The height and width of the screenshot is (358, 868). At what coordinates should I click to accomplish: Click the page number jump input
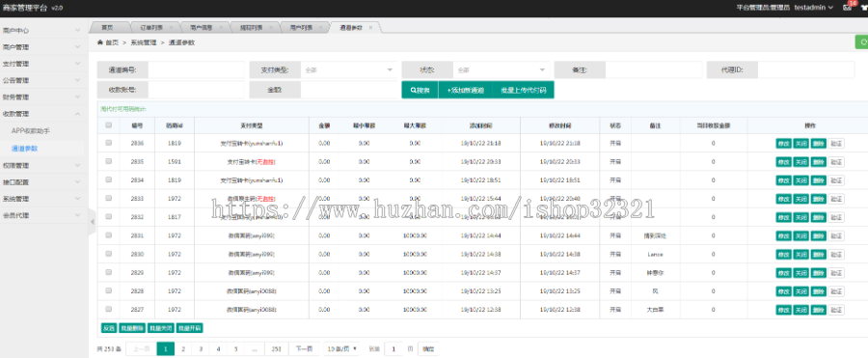click(393, 349)
